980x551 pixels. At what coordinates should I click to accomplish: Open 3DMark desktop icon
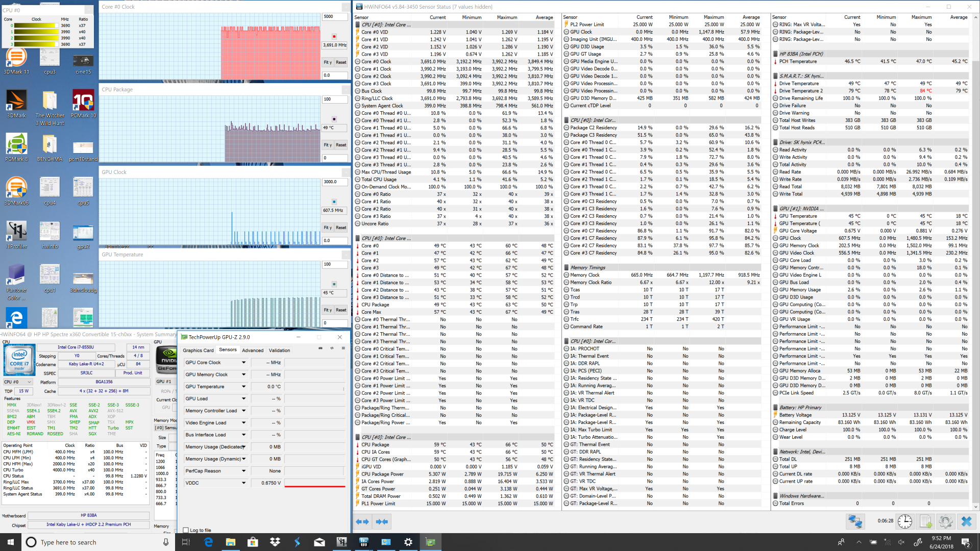(x=16, y=104)
